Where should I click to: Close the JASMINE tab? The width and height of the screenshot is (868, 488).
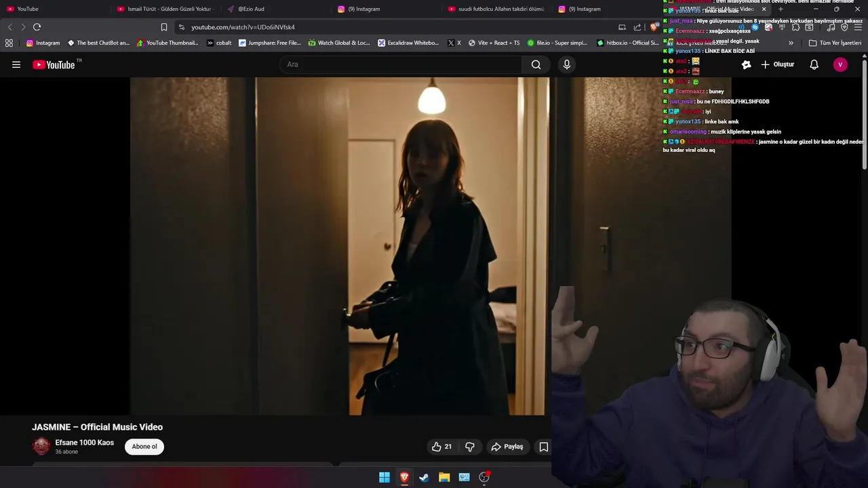pyautogui.click(x=764, y=9)
